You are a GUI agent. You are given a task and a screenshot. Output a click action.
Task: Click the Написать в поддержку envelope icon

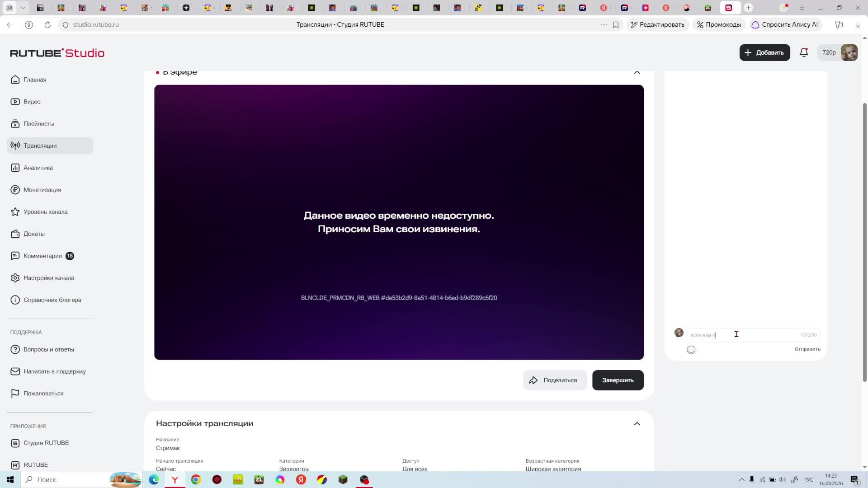click(15, 371)
